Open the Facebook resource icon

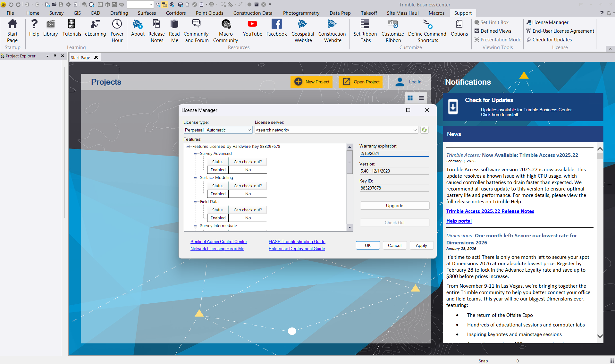tap(276, 24)
